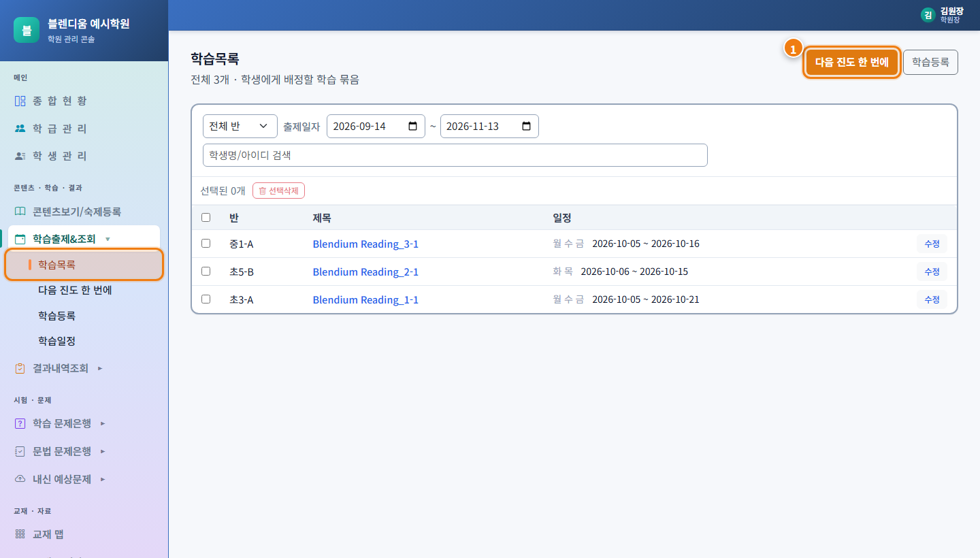Click the 교재 맵 grid icon

[x=20, y=534]
